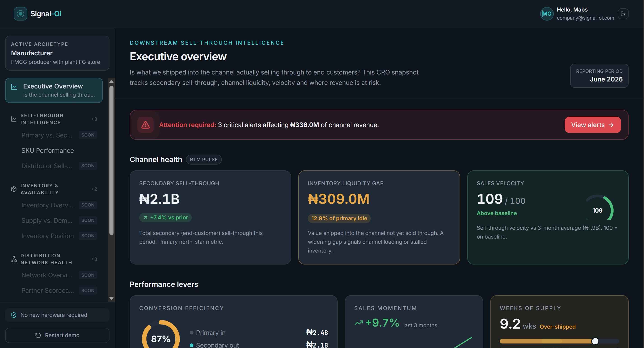Viewport: 644px width, 348px height.
Task: Click the restart arrow icon in Restart demo
Action: point(38,335)
